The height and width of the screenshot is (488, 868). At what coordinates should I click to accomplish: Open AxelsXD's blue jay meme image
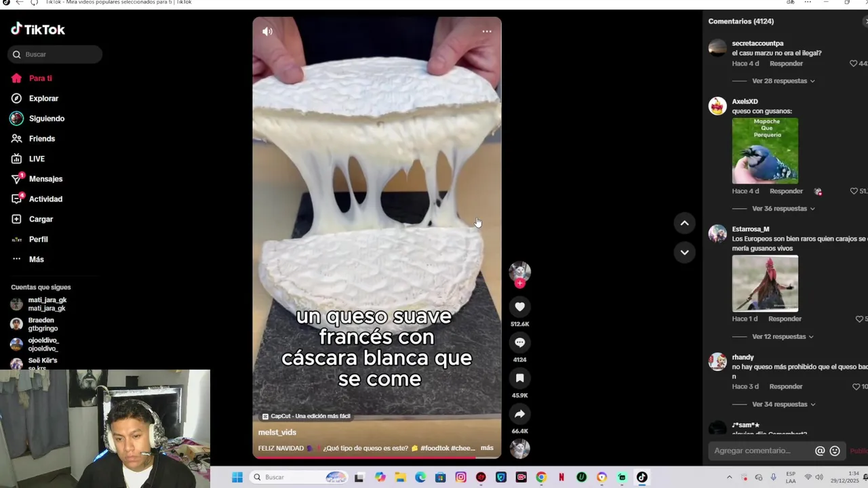tap(765, 150)
